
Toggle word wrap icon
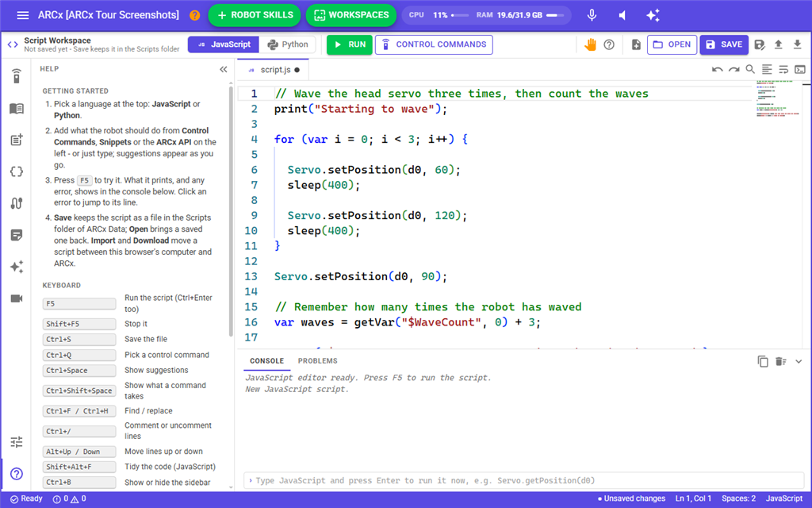pyautogui.click(x=783, y=70)
